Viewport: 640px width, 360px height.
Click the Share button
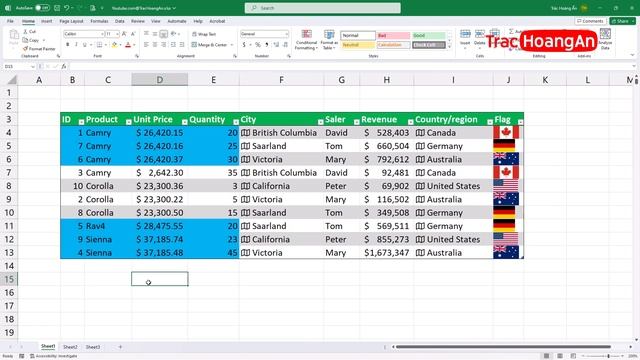click(622, 21)
